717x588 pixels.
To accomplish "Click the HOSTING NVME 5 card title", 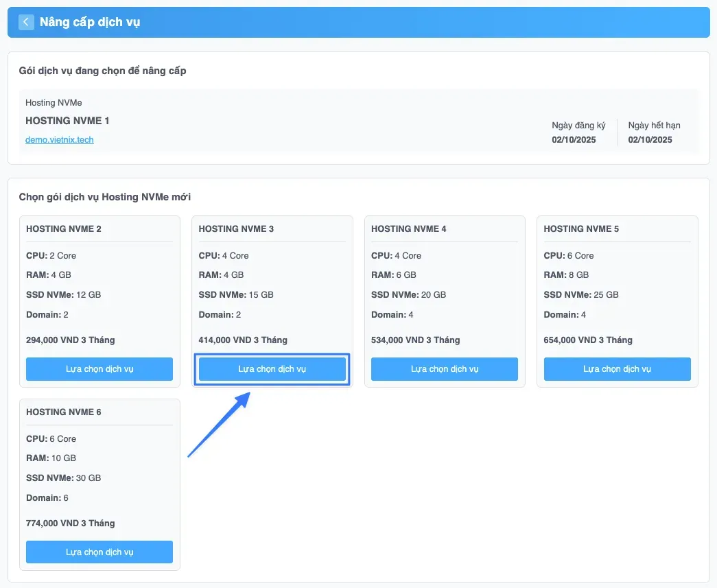I will 581,228.
